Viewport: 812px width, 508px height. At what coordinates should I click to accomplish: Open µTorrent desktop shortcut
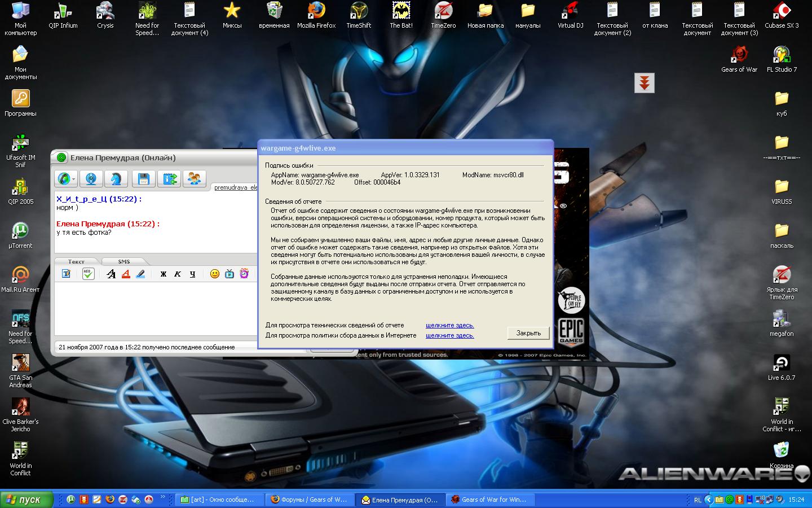[20, 235]
